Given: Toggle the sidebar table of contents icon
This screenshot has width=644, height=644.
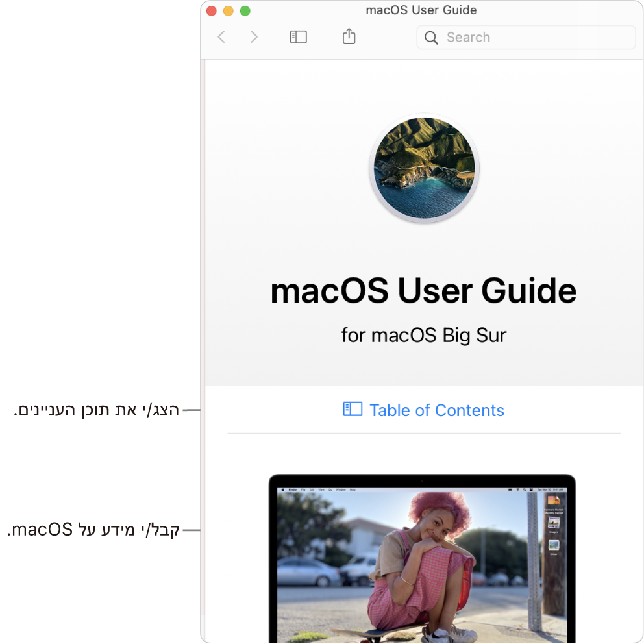Looking at the screenshot, I should click(298, 37).
